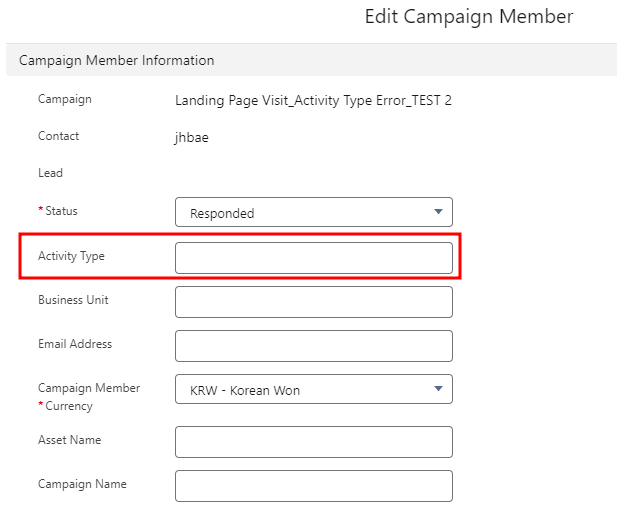Click the jhbae contact name
This screenshot has width=617, height=519.
pyautogui.click(x=192, y=137)
